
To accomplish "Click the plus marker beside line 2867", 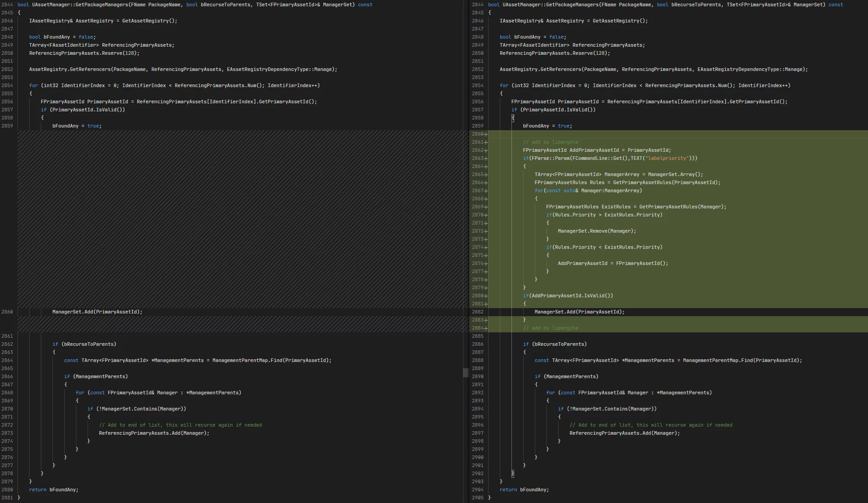I will [486, 191].
